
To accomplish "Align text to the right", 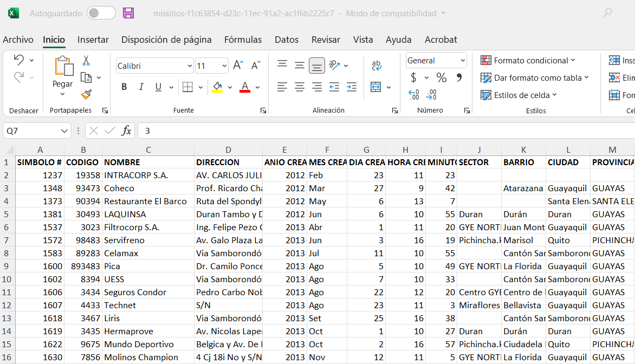I will pos(317,87).
